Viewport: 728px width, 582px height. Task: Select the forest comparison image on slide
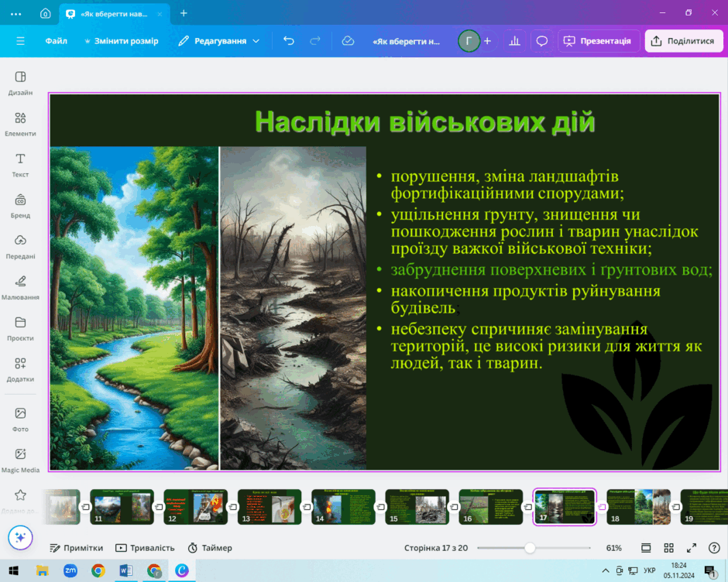pos(208,308)
